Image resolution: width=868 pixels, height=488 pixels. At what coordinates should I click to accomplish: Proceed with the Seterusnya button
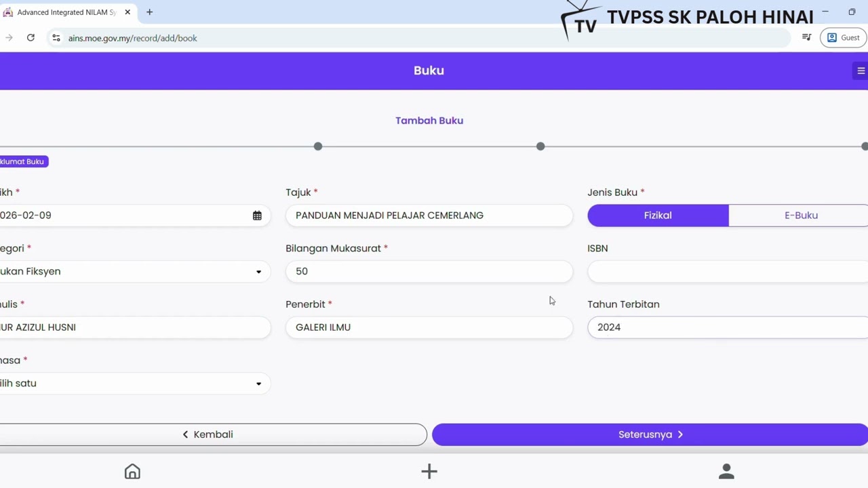point(650,434)
